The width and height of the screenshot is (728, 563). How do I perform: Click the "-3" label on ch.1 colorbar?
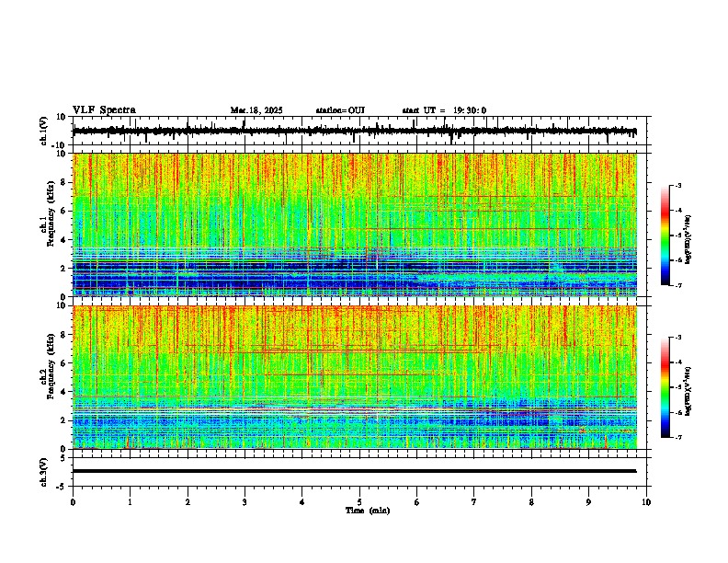[677, 185]
